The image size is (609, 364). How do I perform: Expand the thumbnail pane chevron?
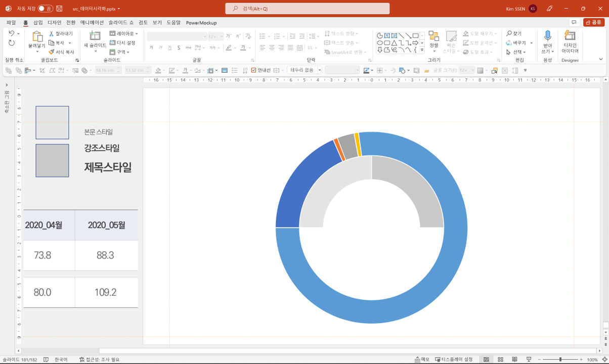click(7, 85)
